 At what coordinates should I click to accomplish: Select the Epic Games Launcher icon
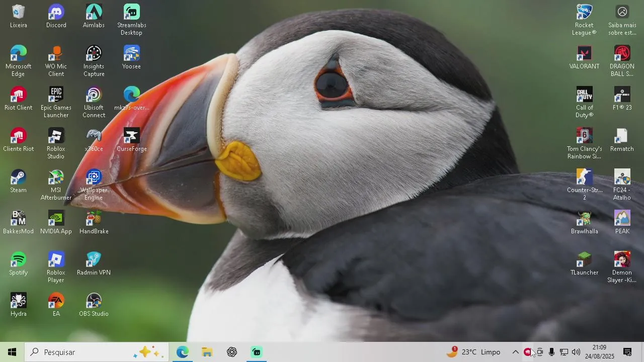[x=56, y=102]
